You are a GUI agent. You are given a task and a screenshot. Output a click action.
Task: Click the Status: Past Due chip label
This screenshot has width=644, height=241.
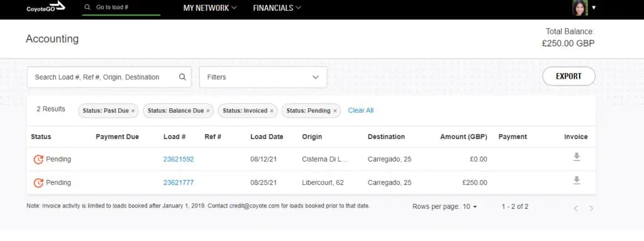(x=106, y=111)
